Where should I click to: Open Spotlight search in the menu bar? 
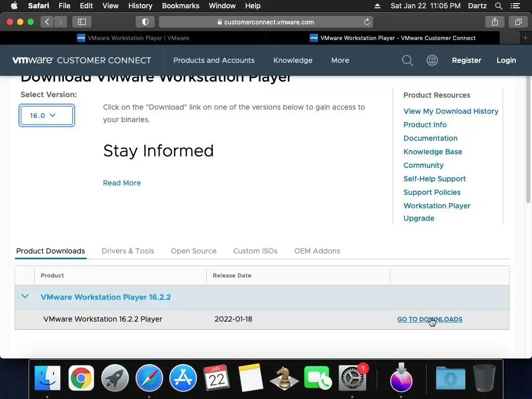point(498,6)
